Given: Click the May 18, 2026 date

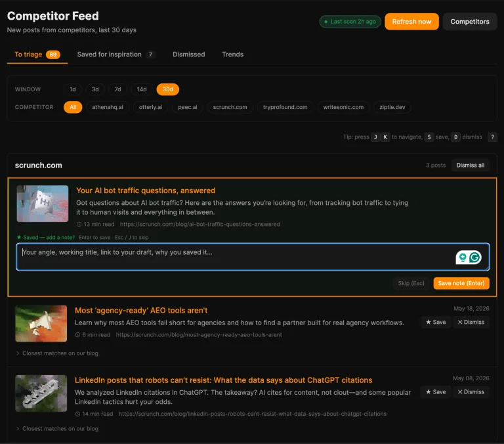Looking at the screenshot, I should tap(471, 309).
